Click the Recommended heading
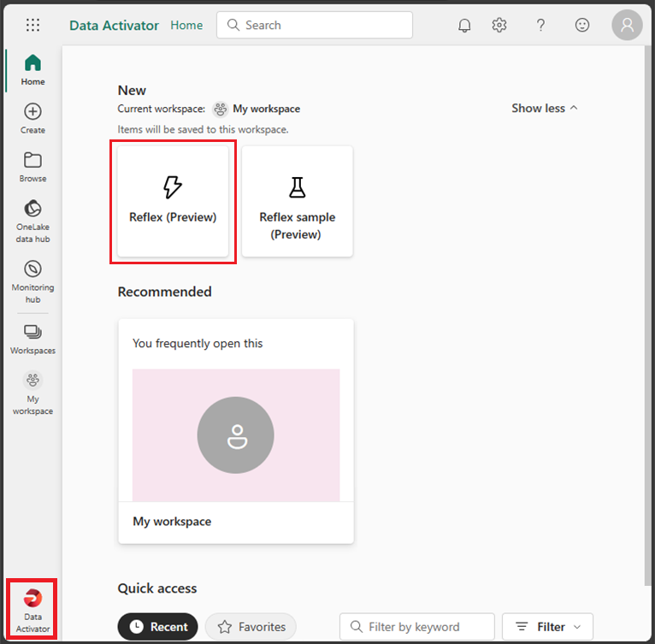This screenshot has width=655, height=644. [x=164, y=292]
